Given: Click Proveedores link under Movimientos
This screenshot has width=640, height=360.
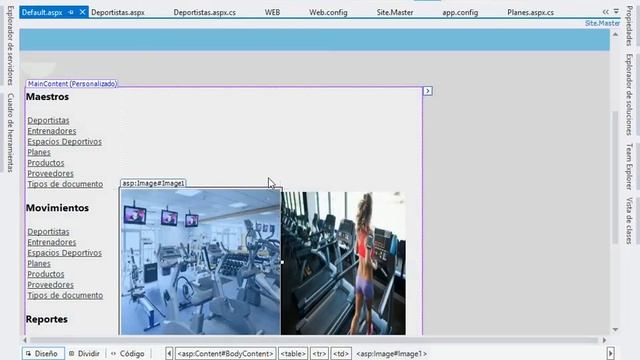Looking at the screenshot, I should point(51,284).
